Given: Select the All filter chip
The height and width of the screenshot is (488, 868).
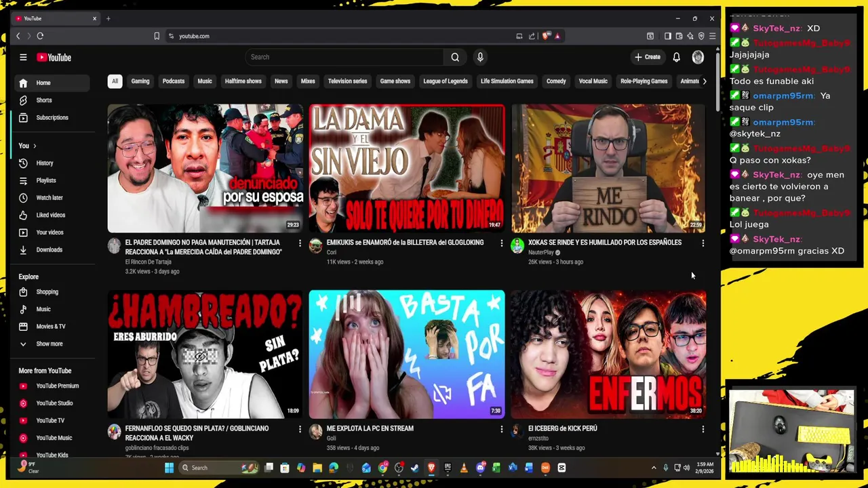Looking at the screenshot, I should tap(115, 81).
